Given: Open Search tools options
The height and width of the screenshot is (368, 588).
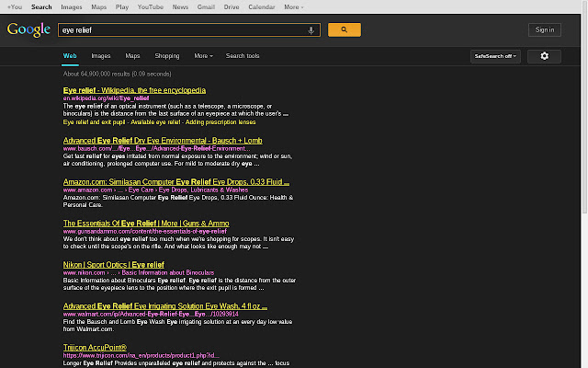Looking at the screenshot, I should tap(243, 56).
